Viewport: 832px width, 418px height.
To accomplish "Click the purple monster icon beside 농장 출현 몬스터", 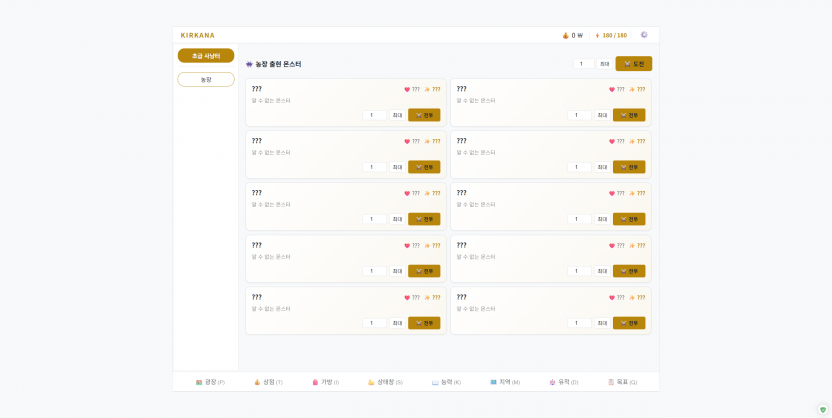I will 249,64.
